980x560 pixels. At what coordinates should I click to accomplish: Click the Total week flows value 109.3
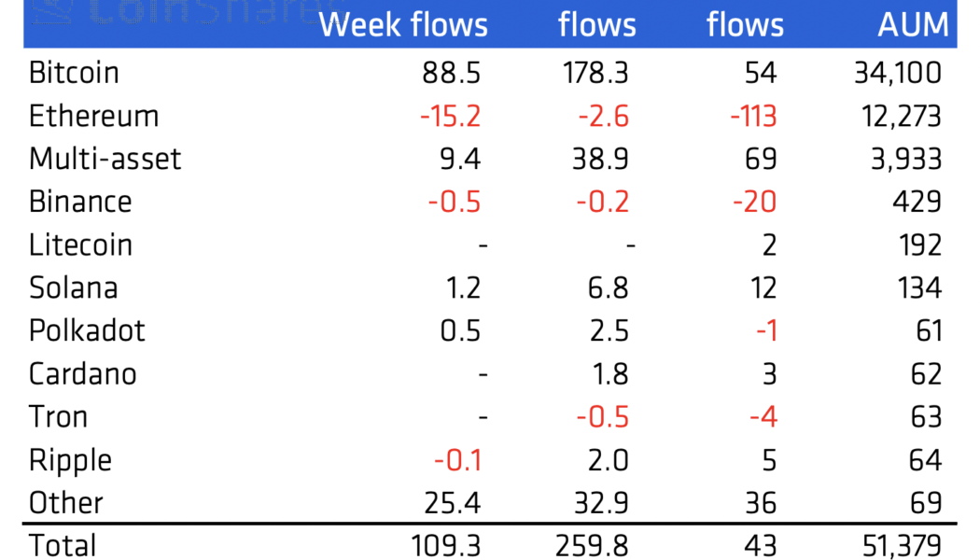pos(445,544)
